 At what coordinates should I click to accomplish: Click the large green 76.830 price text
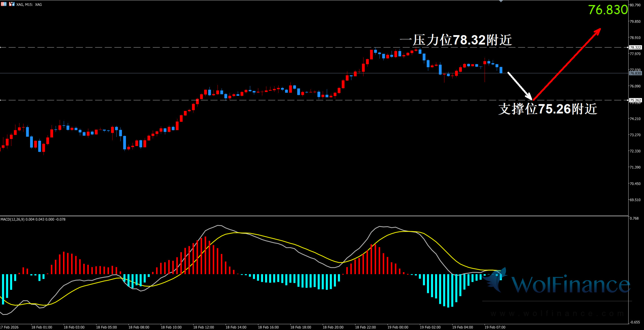608,10
